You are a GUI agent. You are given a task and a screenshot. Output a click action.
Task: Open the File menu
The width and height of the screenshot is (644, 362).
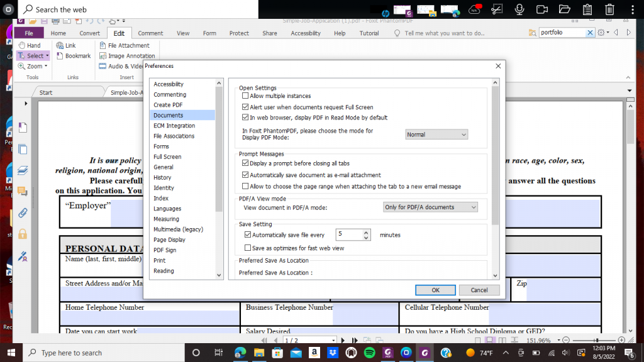point(29,33)
